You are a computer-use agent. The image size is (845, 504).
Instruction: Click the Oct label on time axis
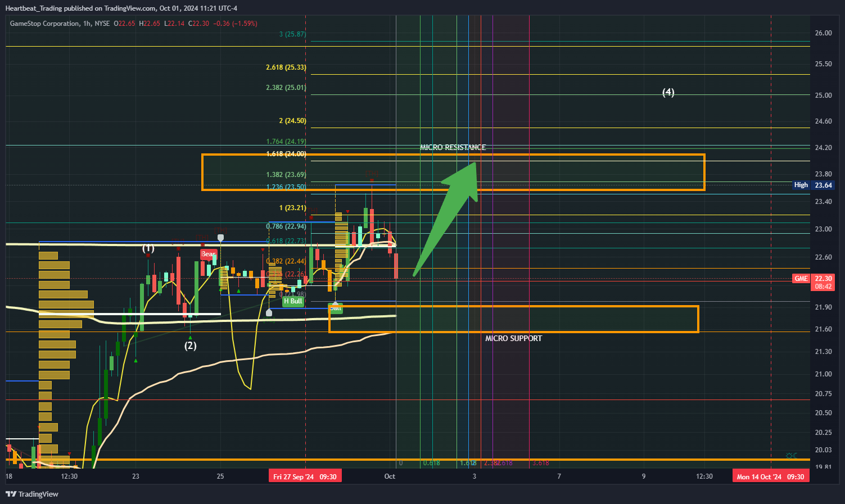coord(390,476)
